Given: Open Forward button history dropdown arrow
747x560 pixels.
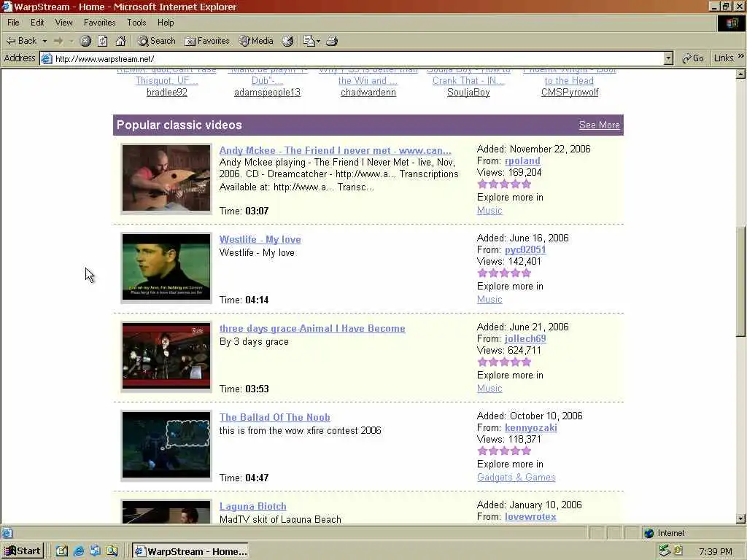Looking at the screenshot, I should click(x=71, y=41).
